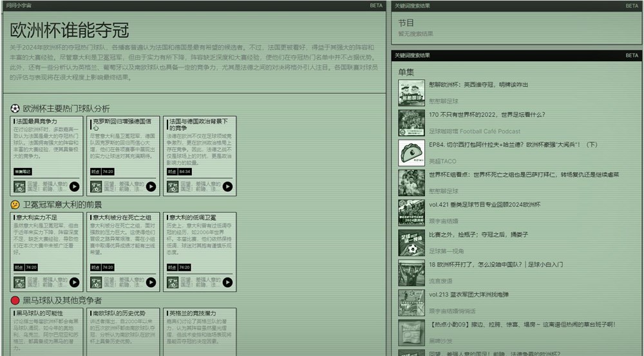This screenshot has width=644, height=356.
Task: Click the 单集笔记 tag on 法国最具竞争力 card
Action: pyautogui.click(x=23, y=172)
